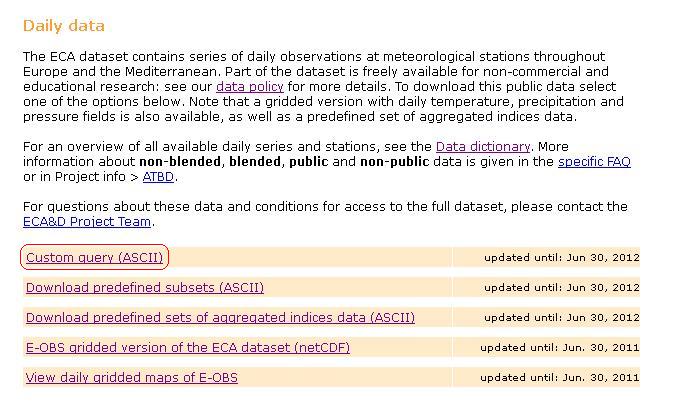Open the data policy link
The width and height of the screenshot is (682, 417).
point(250,87)
